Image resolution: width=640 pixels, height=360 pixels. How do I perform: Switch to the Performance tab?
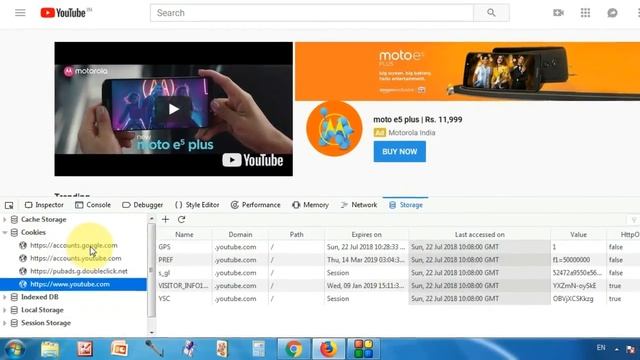coord(256,205)
